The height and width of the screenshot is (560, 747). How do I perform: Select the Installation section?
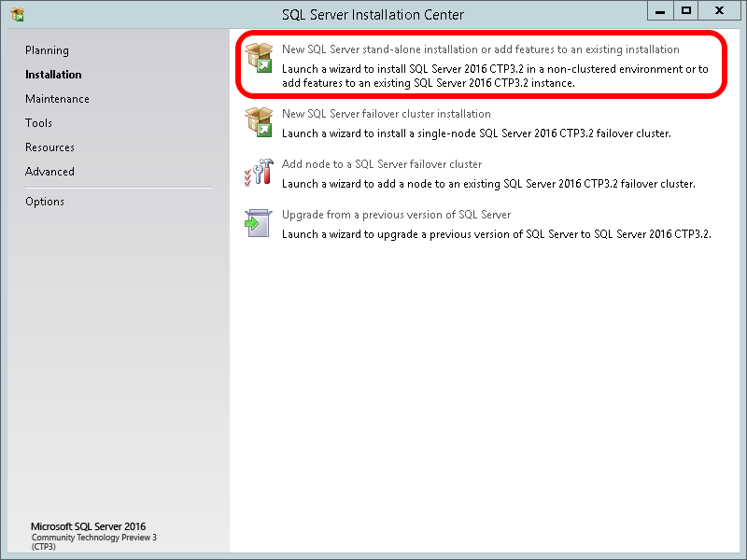pyautogui.click(x=53, y=75)
